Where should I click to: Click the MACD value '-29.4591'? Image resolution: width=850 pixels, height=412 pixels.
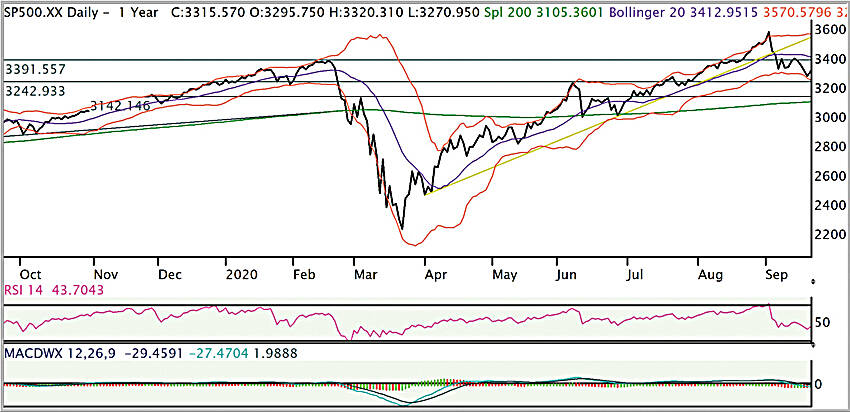tap(154, 354)
